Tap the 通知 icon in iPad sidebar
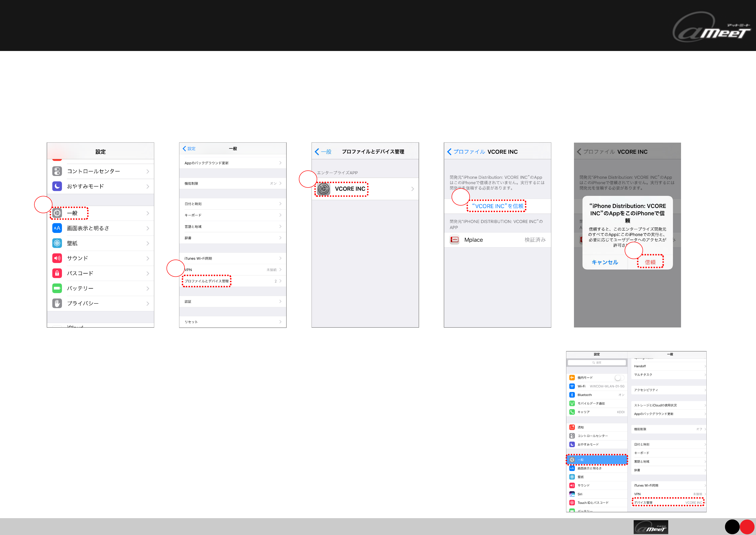Image resolution: width=756 pixels, height=535 pixels. click(x=572, y=427)
